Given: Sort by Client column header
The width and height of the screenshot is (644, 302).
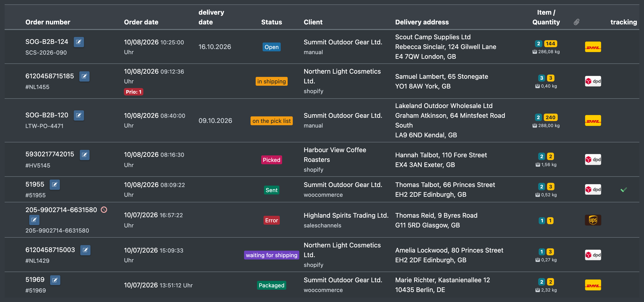Looking at the screenshot, I should 313,22.
